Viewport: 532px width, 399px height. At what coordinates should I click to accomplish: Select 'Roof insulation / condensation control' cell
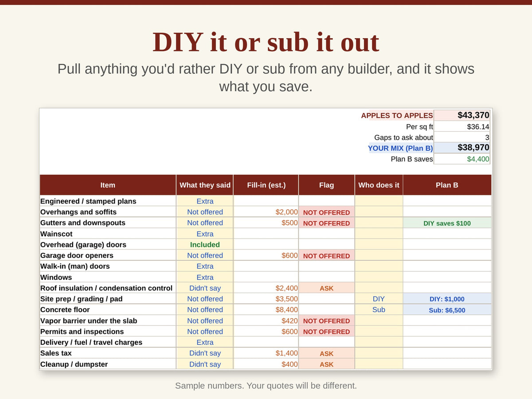(108, 288)
